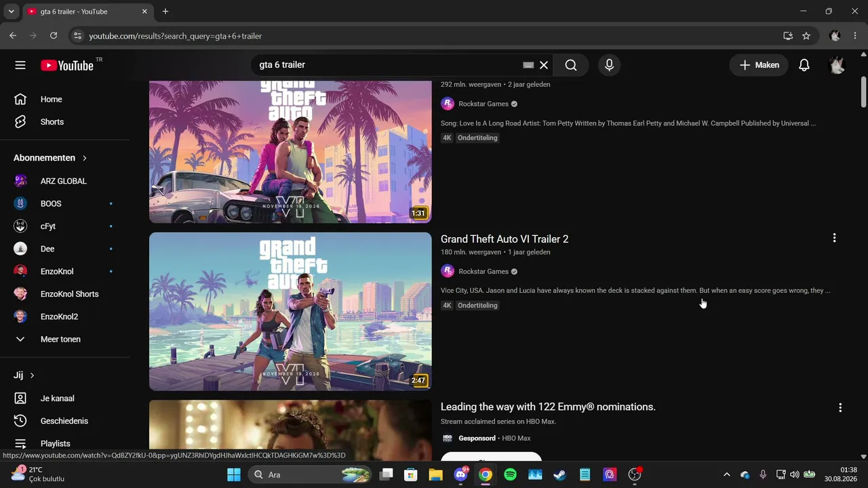Image resolution: width=868 pixels, height=488 pixels.
Task: Open more options for the HBO Max ad
Action: point(840,407)
